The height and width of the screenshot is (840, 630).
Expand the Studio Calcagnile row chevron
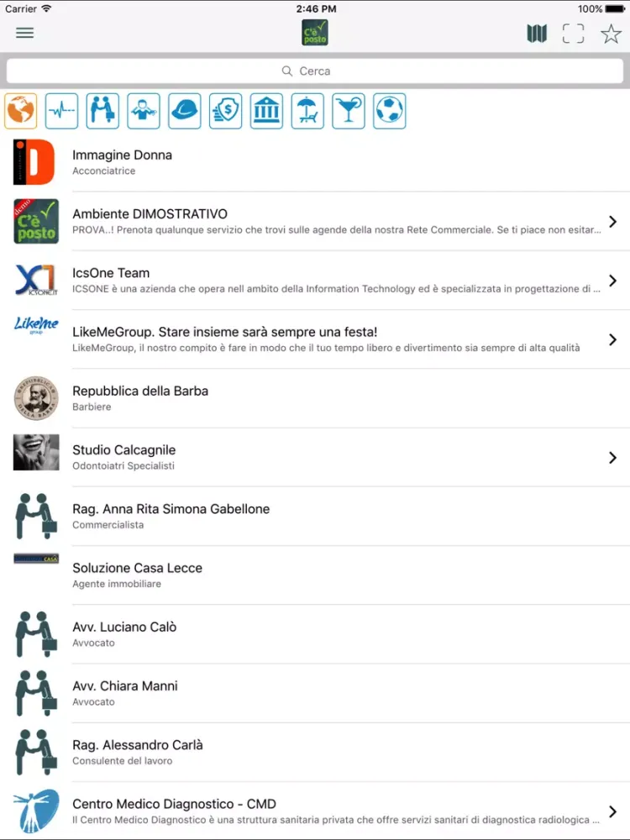click(x=613, y=457)
